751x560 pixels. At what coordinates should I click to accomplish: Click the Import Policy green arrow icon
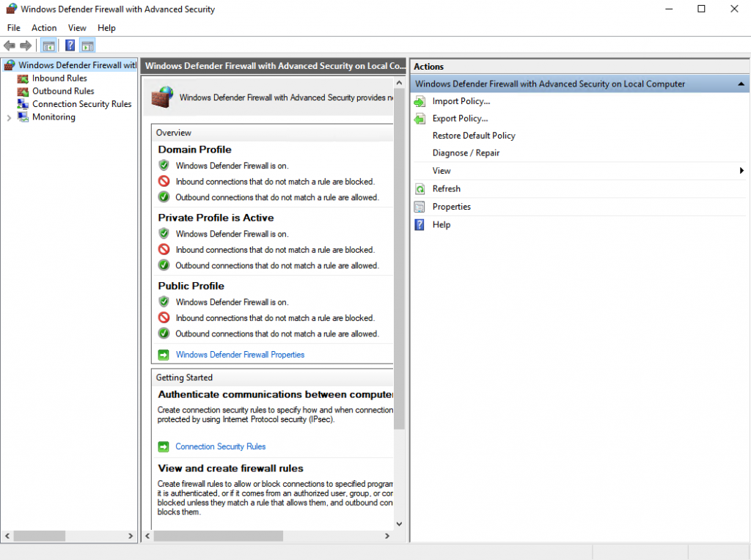(420, 101)
